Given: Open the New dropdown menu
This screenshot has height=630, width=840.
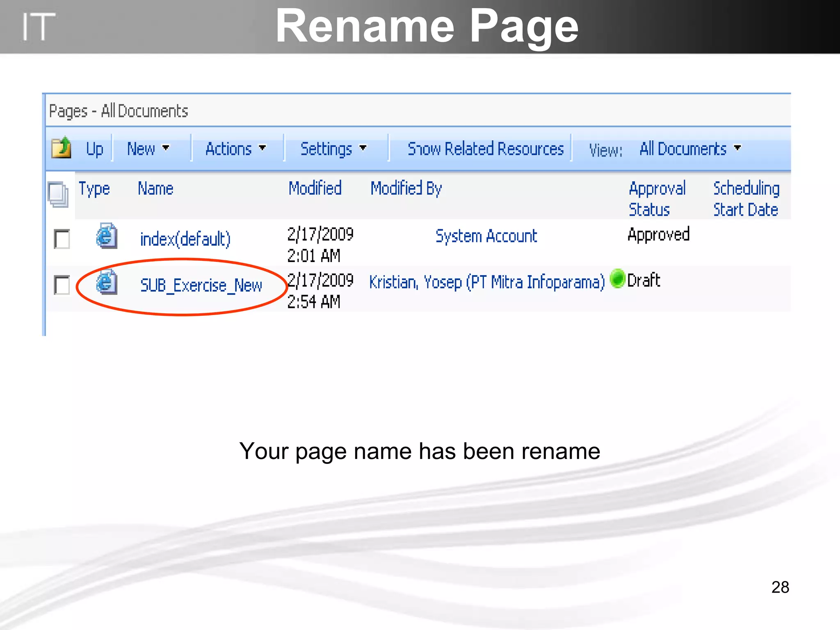Looking at the screenshot, I should pyautogui.click(x=148, y=148).
